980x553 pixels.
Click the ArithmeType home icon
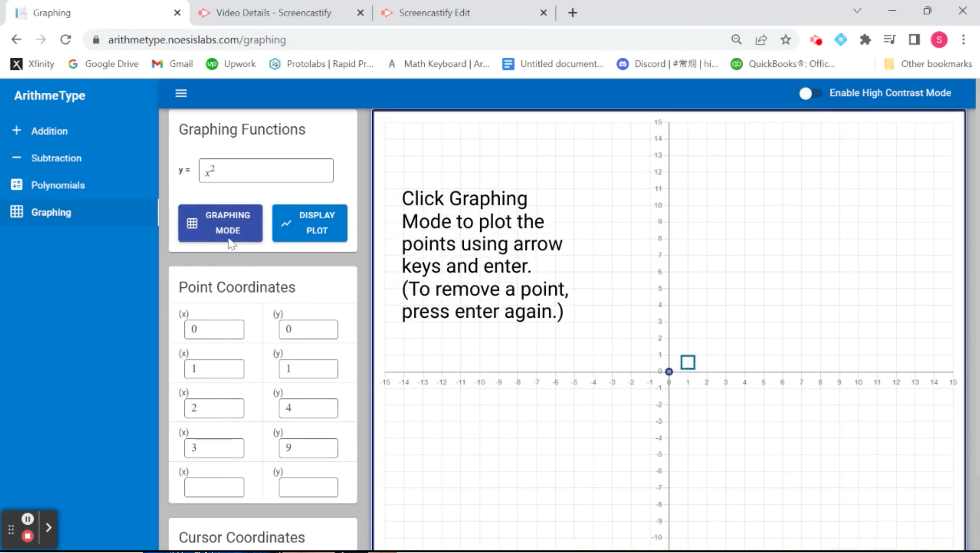pyautogui.click(x=50, y=95)
